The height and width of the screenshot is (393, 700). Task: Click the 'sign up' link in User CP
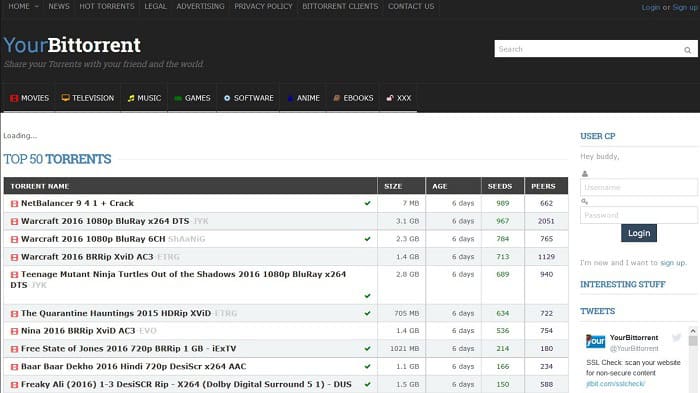pos(672,263)
